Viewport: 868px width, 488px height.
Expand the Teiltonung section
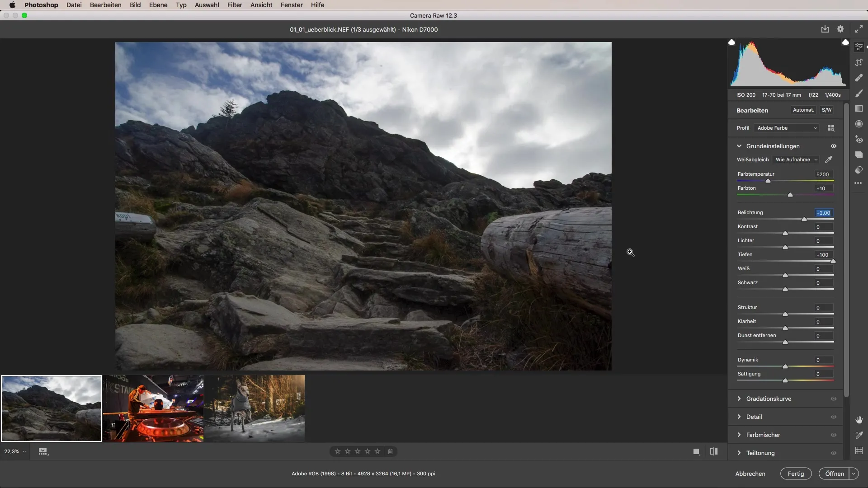[x=739, y=453]
